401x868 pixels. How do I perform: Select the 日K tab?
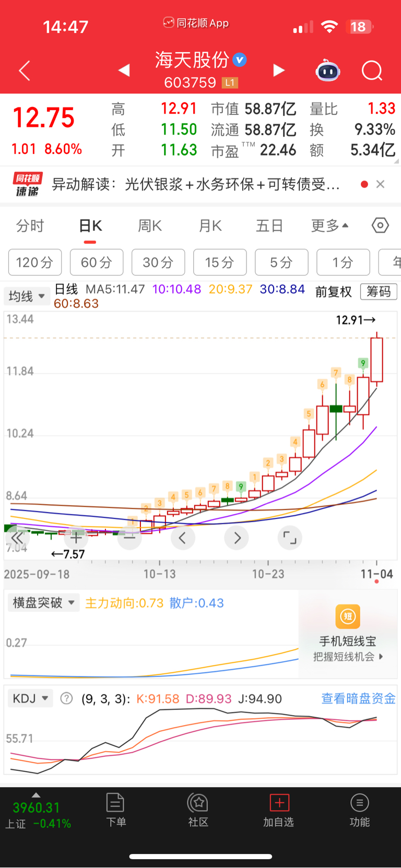pos(90,226)
